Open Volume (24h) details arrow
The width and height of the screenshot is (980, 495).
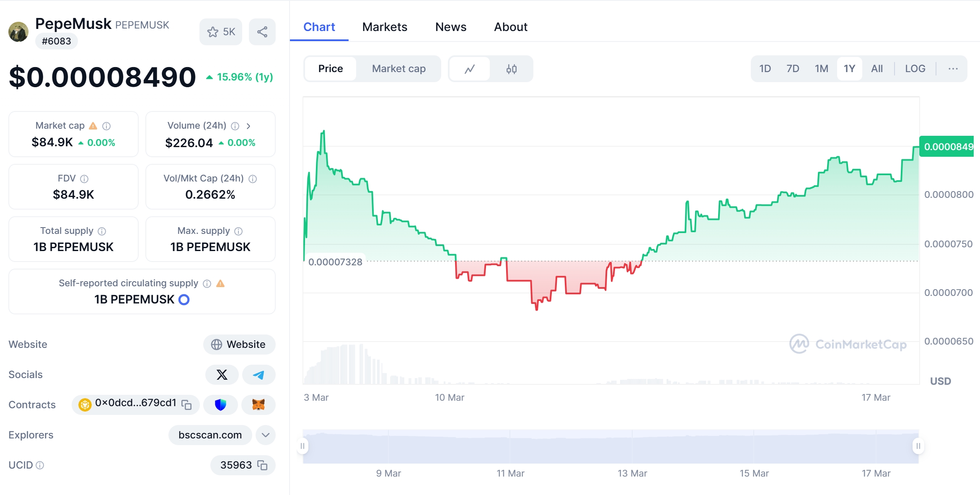click(x=248, y=126)
